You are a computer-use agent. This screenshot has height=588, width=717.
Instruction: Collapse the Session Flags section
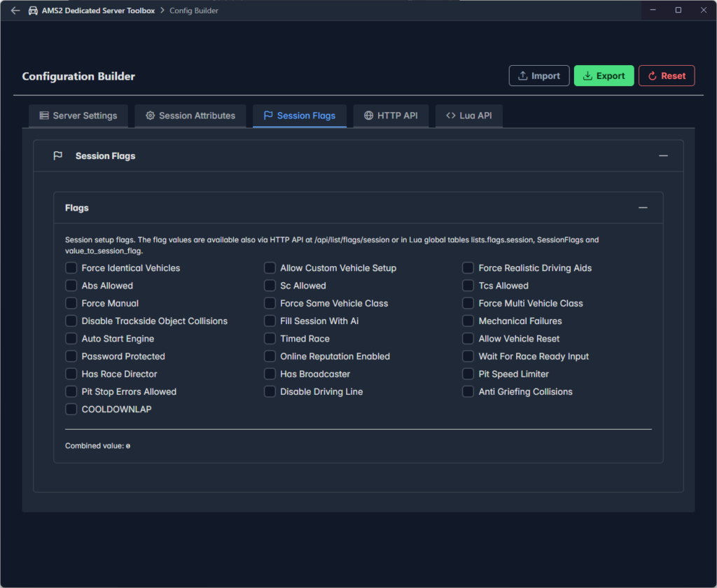point(663,156)
